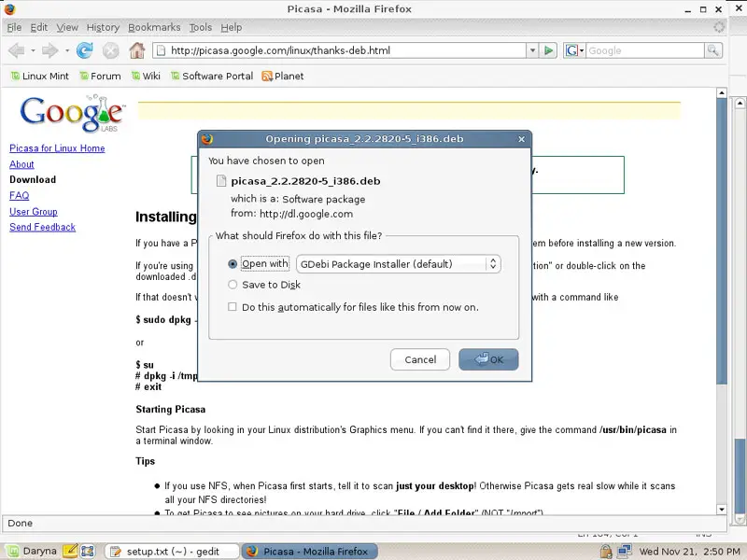
Task: Click the Forward navigation arrow
Action: (x=49, y=50)
